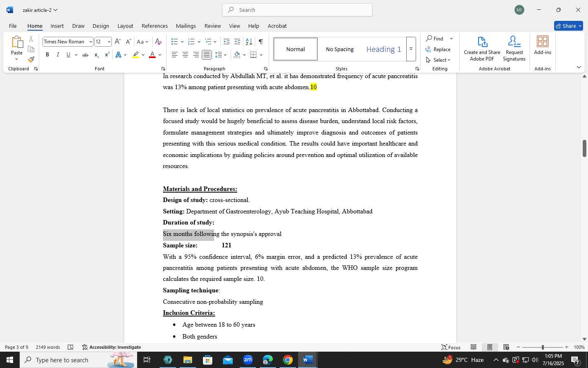Click the Format Painter brush icon

click(31, 59)
